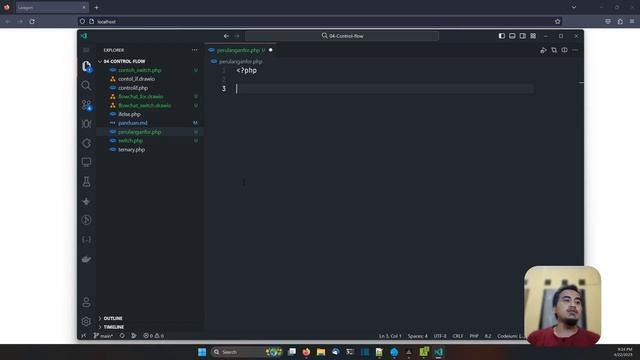Open Firefox from the taskbar

pos(306,352)
